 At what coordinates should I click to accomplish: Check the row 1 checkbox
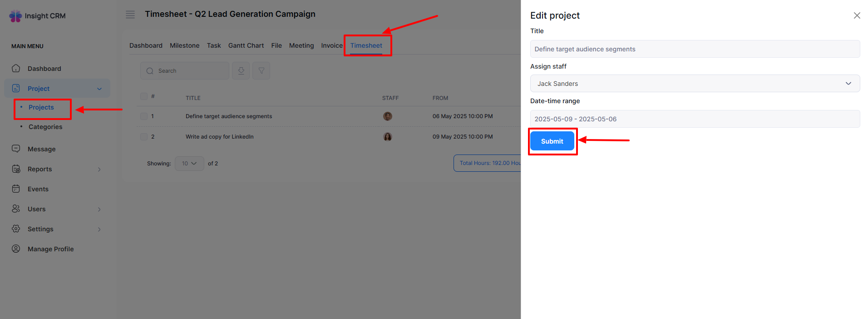tap(144, 116)
